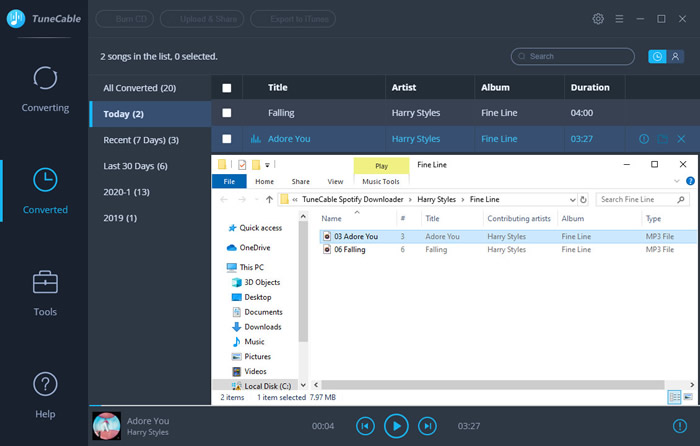700x446 pixels.
Task: Select the All Converted (20) filter
Action: pos(150,88)
